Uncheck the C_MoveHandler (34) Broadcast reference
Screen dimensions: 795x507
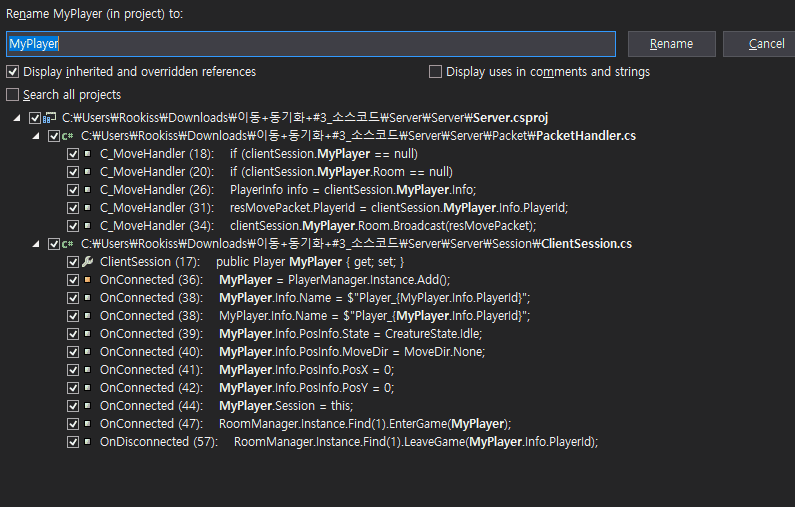[x=73, y=226]
